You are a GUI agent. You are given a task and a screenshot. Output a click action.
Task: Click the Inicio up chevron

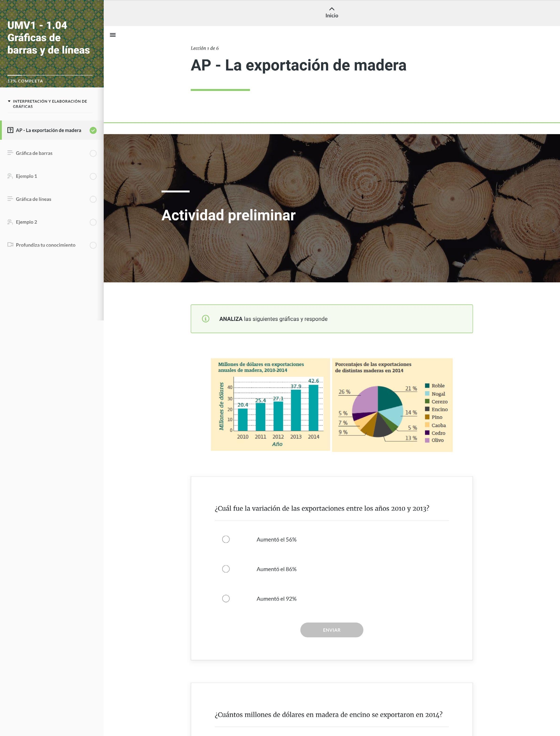(332, 9)
